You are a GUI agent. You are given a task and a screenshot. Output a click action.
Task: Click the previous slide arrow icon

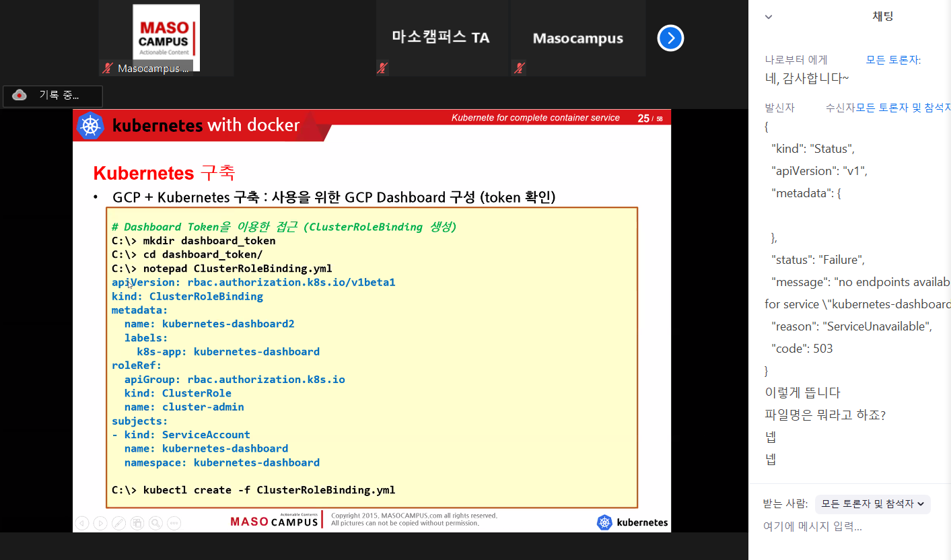[x=82, y=523]
